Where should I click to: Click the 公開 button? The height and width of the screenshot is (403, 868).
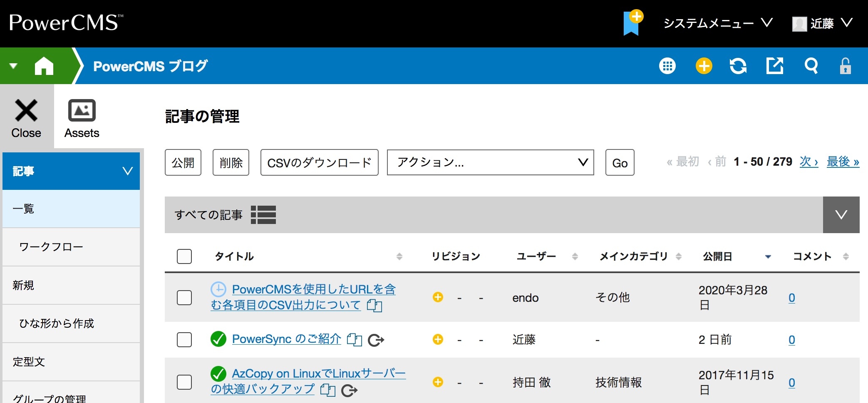(183, 162)
